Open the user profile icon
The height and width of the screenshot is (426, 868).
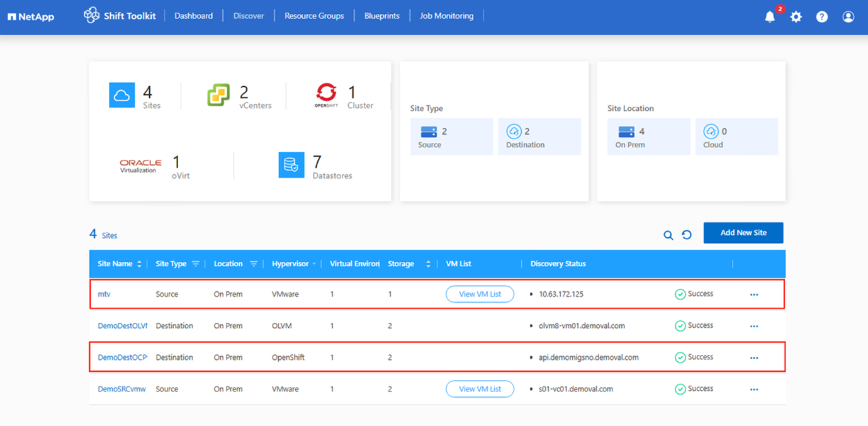coord(848,17)
